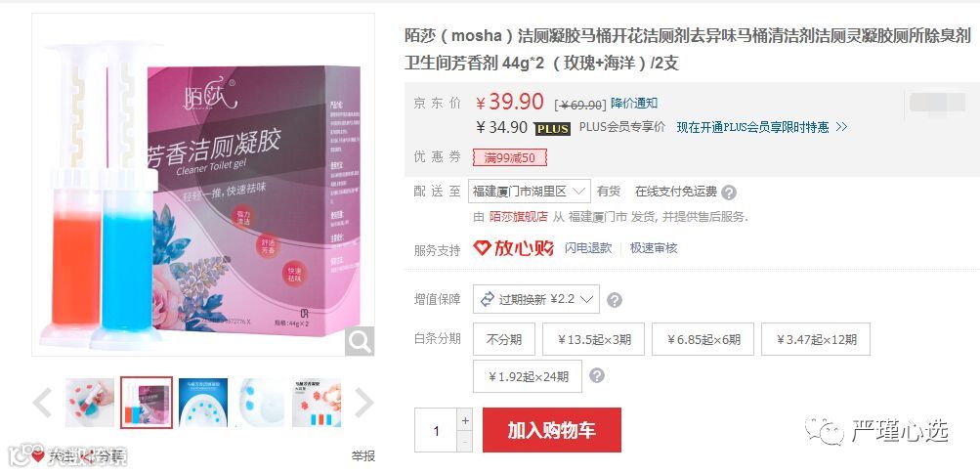Choose ¥3.47起×12期 installment option

816,339
